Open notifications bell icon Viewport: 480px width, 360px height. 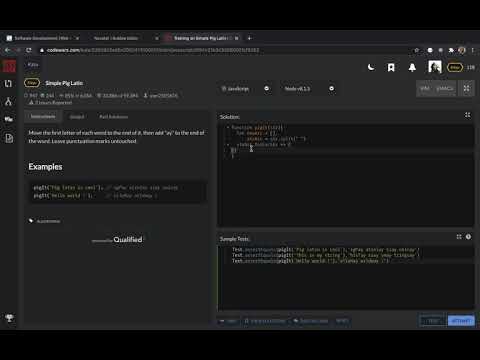click(412, 68)
